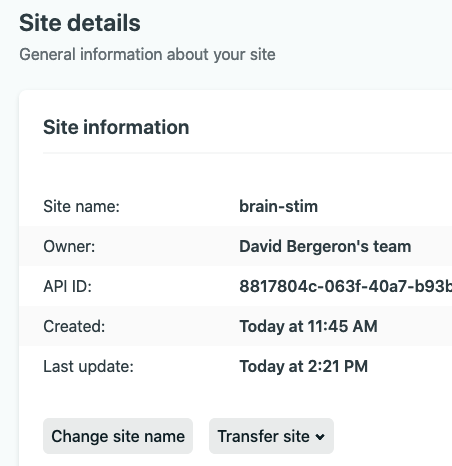
Task: Click the Created: field label
Action: click(74, 326)
